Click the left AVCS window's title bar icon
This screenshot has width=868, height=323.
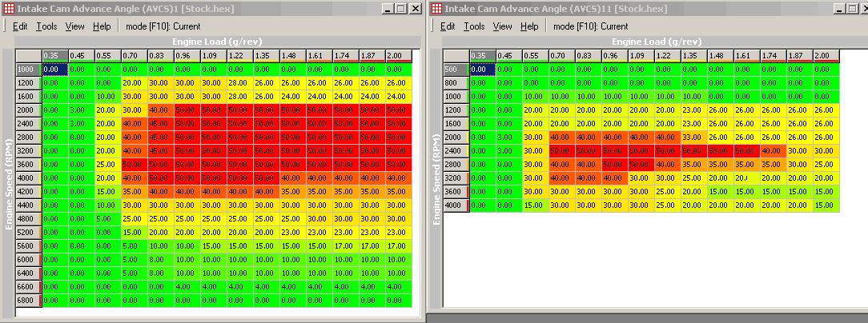[8, 9]
